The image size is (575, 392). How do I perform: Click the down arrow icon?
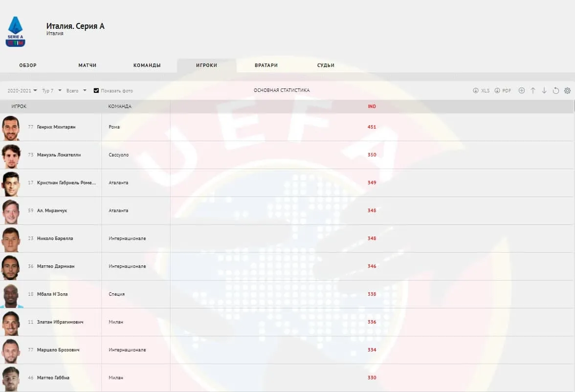coord(544,90)
